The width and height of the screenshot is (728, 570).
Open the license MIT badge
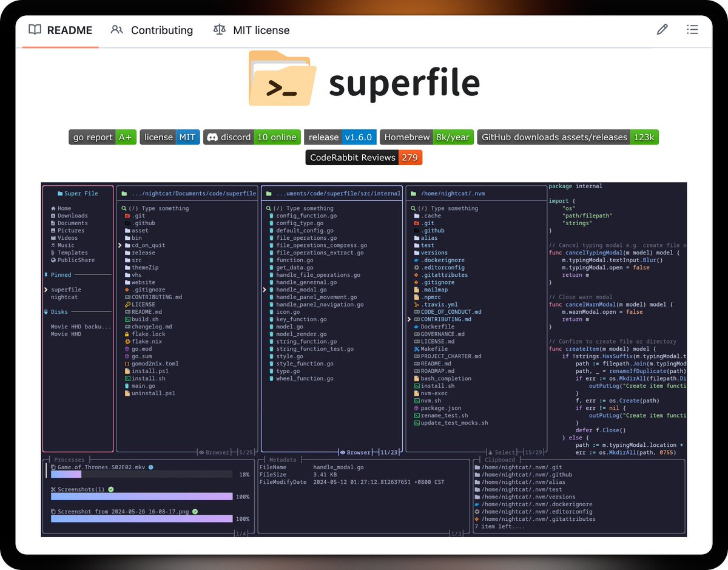(170, 137)
